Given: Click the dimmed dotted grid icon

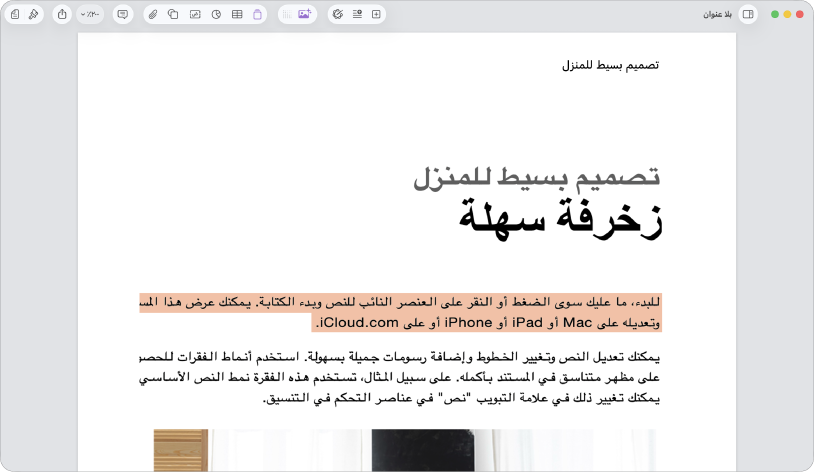Looking at the screenshot, I should [287, 15].
